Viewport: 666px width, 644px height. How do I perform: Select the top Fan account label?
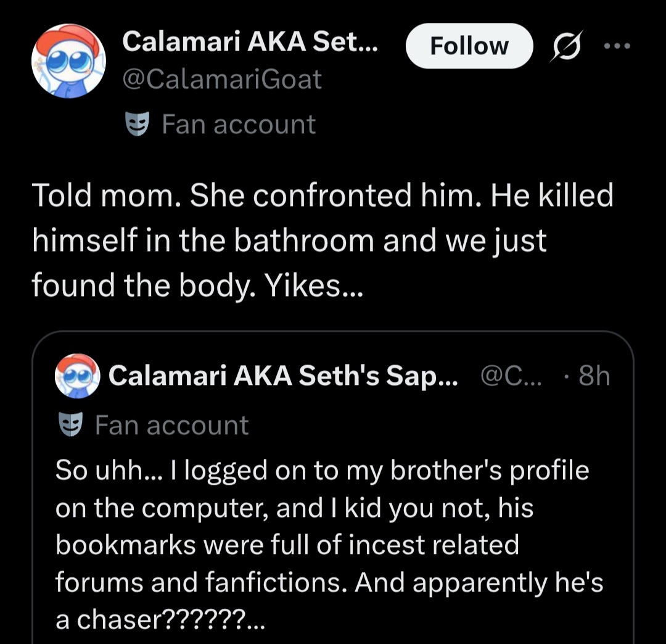click(x=238, y=124)
